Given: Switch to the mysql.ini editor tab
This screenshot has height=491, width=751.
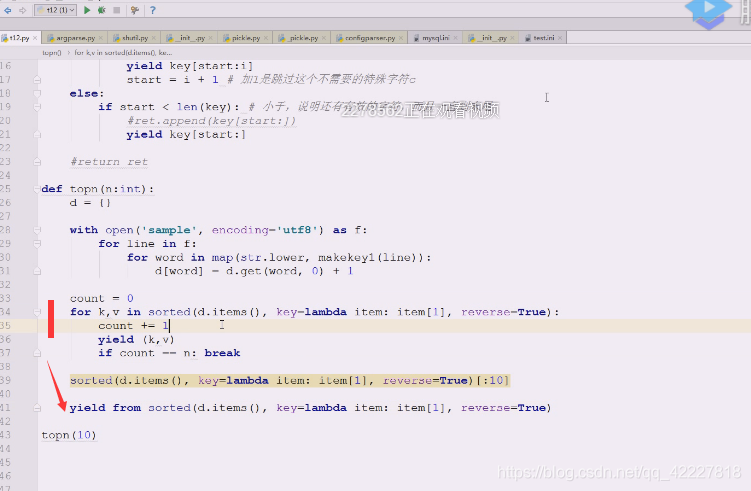Looking at the screenshot, I should [x=435, y=37].
